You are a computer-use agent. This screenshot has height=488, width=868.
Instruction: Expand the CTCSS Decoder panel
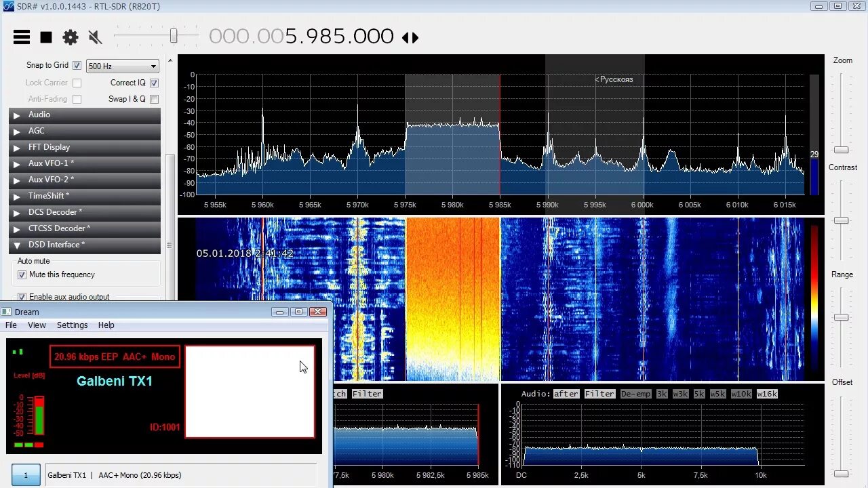point(85,228)
